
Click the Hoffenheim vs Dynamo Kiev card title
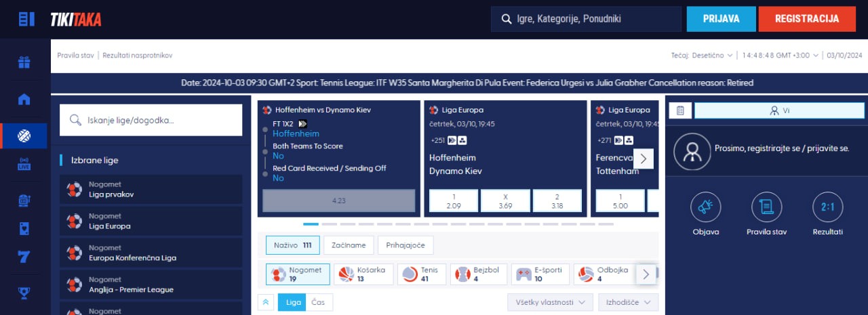323,110
